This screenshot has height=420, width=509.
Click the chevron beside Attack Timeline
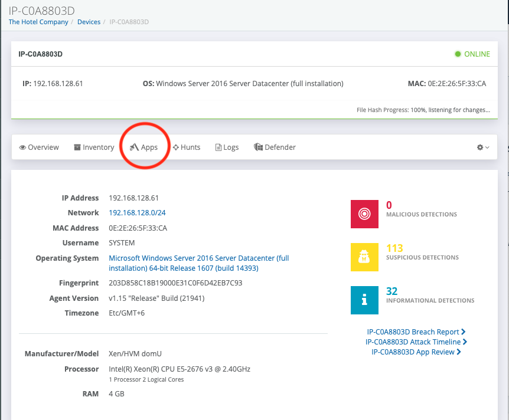[465, 342]
